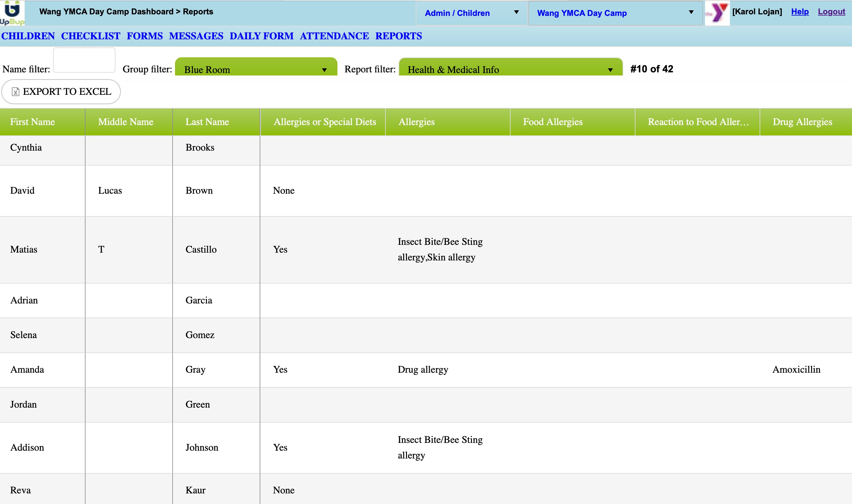This screenshot has height=504, width=852.
Task: Navigate to DAILY FORM
Action: [261, 36]
